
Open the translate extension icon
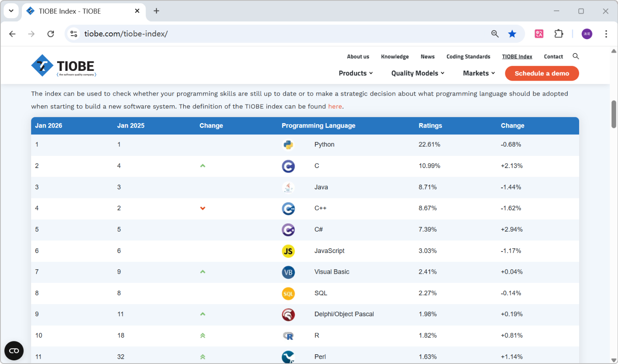[539, 34]
